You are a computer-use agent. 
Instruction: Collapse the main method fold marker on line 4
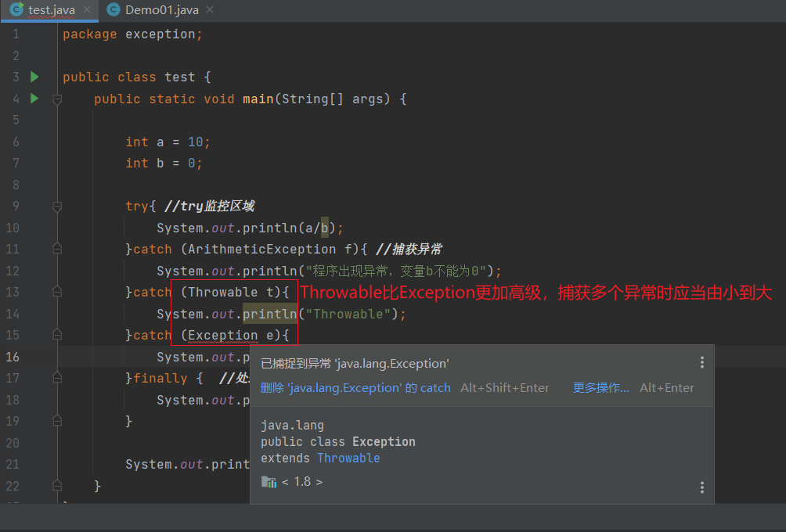coord(57,99)
